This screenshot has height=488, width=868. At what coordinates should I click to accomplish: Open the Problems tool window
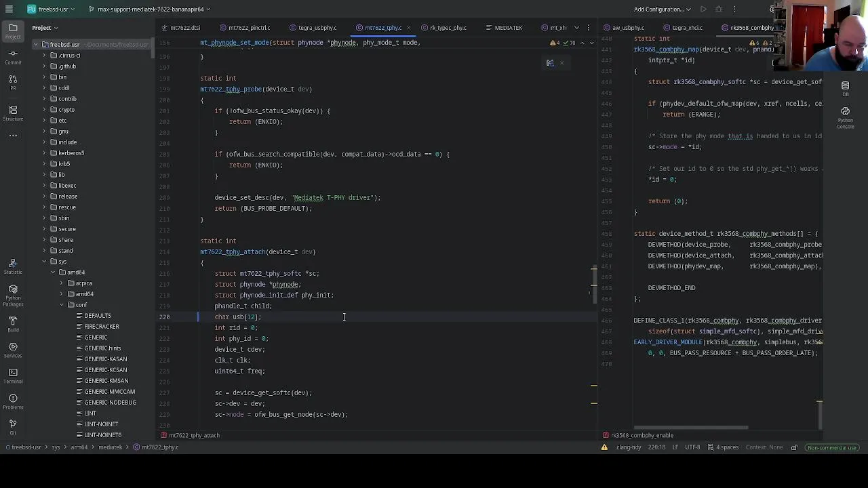pos(13,401)
